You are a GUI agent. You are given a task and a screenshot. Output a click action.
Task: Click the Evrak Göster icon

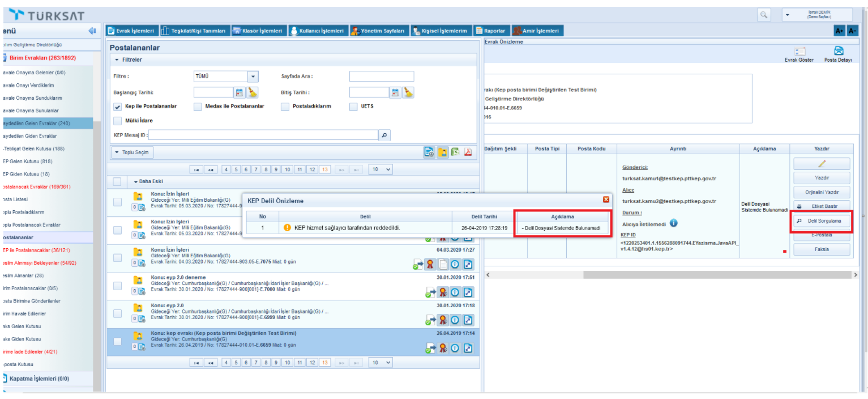[x=799, y=51]
